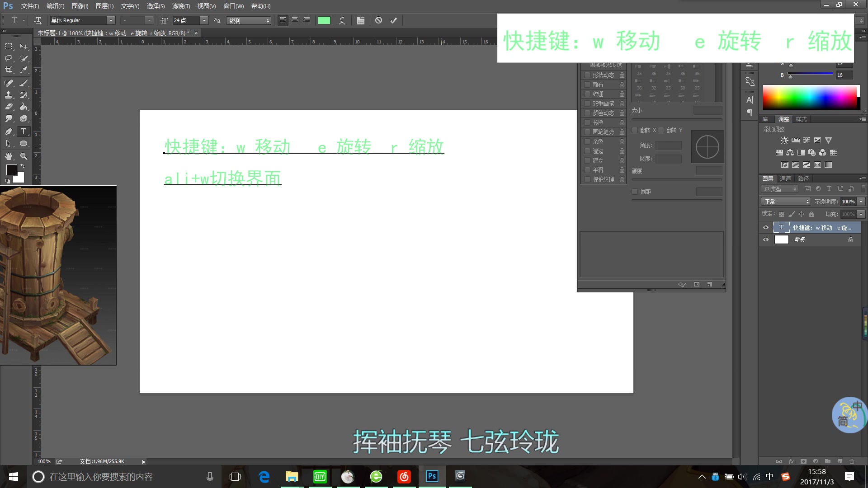Click the warp text icon

pos(342,20)
